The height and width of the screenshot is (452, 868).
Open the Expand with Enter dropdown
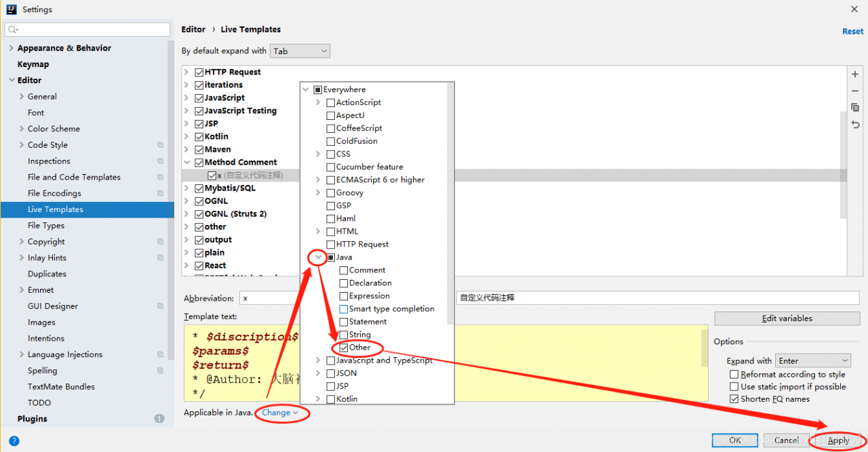813,361
